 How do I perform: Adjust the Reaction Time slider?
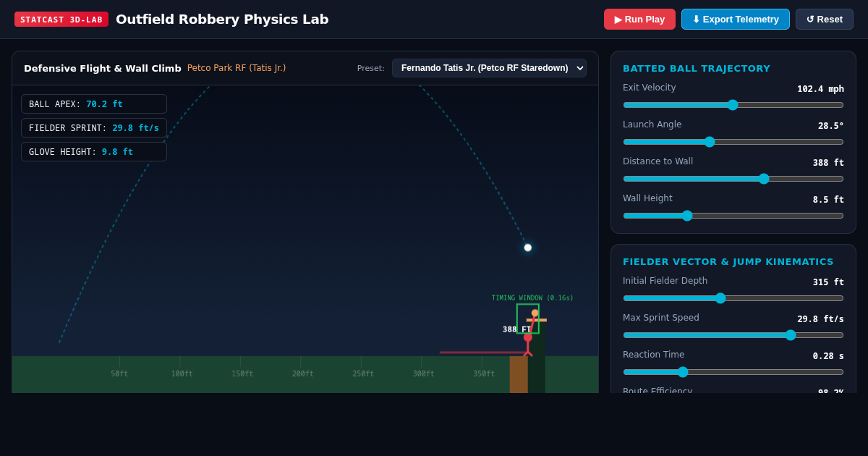(733, 372)
